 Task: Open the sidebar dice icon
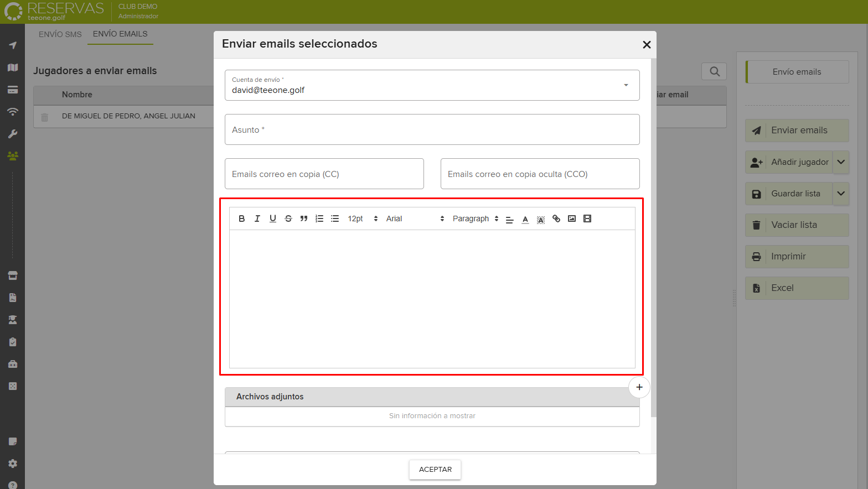point(13,386)
